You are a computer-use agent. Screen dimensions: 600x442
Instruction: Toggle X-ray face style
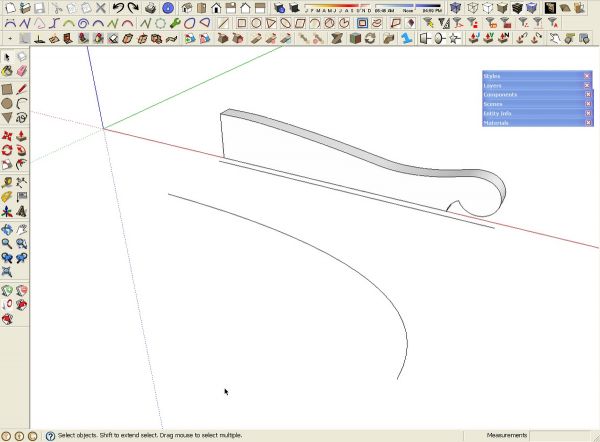455,8
